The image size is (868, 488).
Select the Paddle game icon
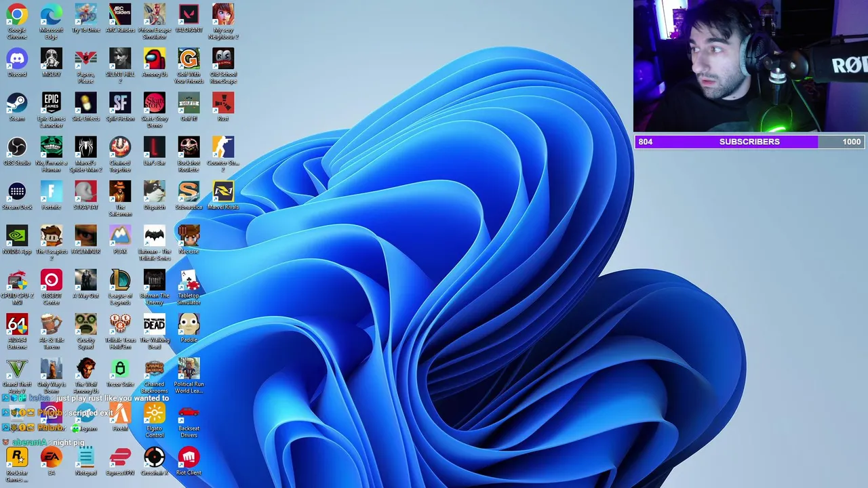[189, 324]
